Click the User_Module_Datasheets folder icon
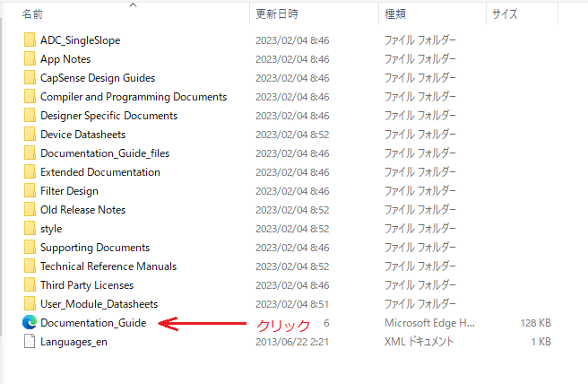This screenshot has height=384, width=588. [x=30, y=303]
